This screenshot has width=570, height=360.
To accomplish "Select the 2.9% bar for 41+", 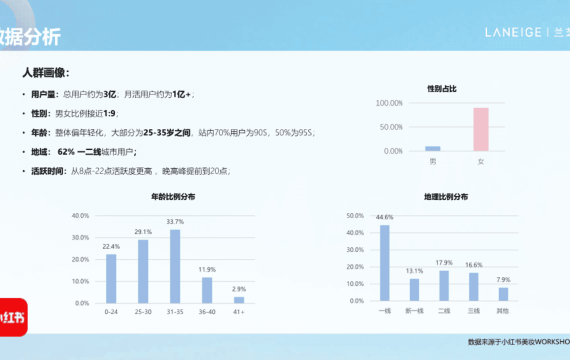I will click(x=239, y=300).
